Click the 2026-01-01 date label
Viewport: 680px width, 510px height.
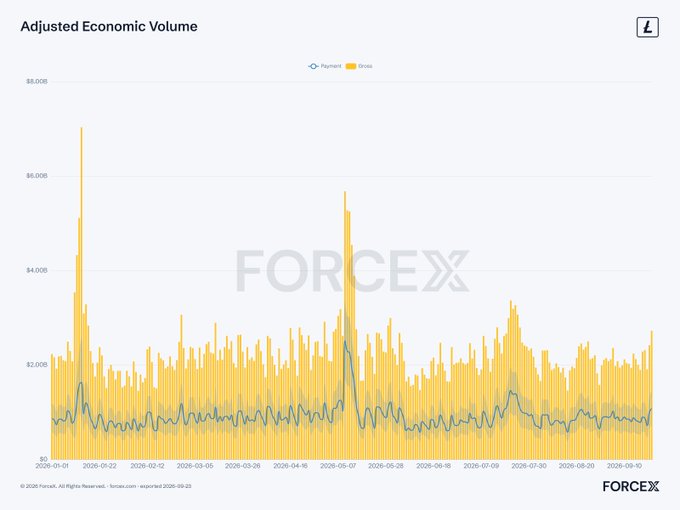[x=52, y=466]
